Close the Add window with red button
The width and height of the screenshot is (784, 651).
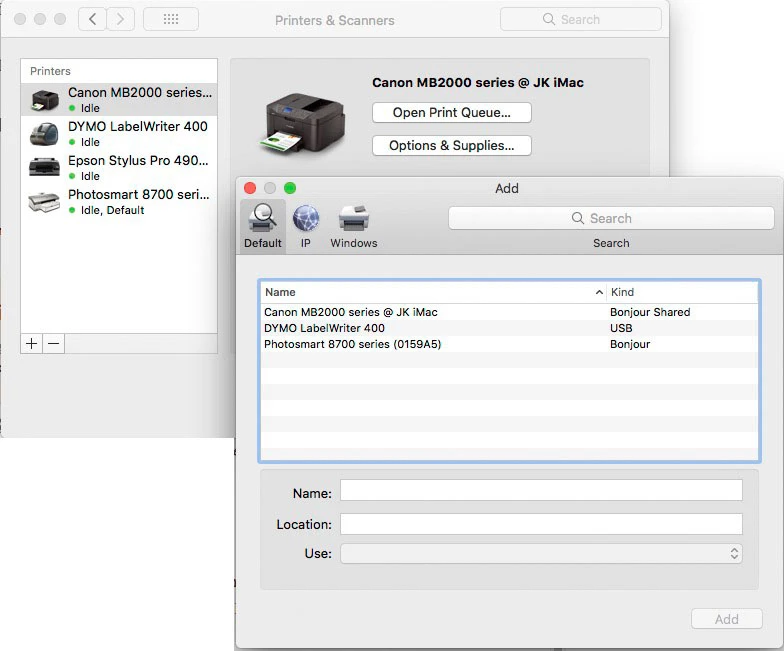[x=250, y=188]
